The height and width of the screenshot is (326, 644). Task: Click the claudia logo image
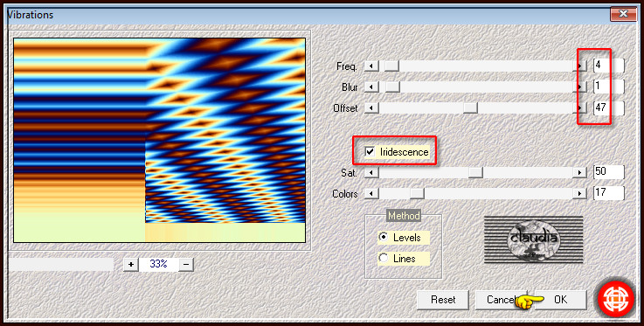coord(534,239)
